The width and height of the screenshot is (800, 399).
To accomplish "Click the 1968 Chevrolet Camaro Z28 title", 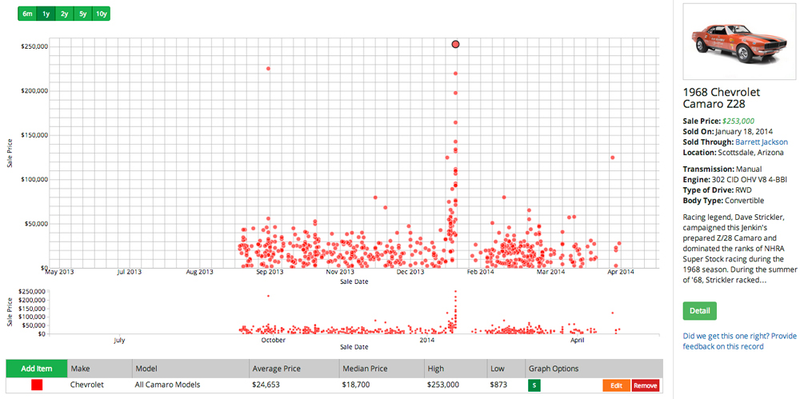I will point(721,98).
